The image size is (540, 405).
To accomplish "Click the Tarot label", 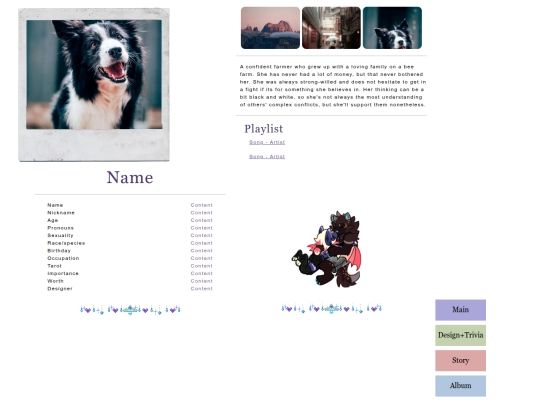I will click(54, 266).
